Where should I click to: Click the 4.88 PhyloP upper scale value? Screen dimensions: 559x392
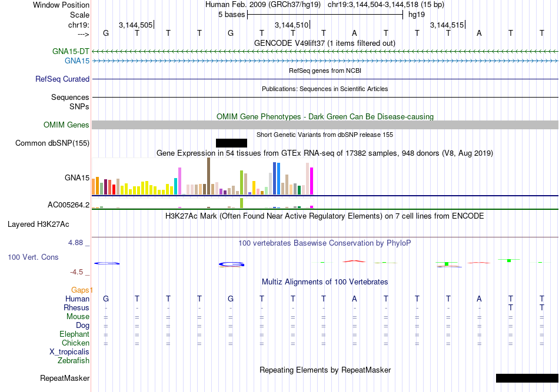pyautogui.click(x=75, y=243)
